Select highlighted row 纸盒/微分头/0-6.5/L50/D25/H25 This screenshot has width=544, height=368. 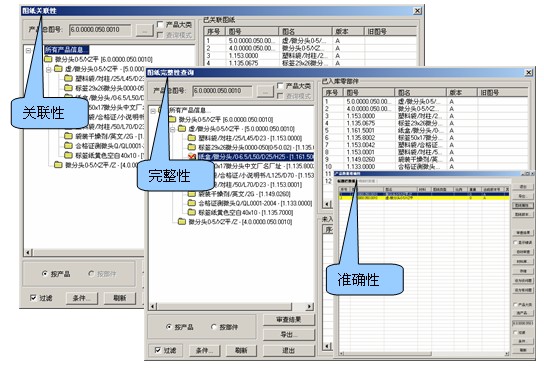coord(256,157)
